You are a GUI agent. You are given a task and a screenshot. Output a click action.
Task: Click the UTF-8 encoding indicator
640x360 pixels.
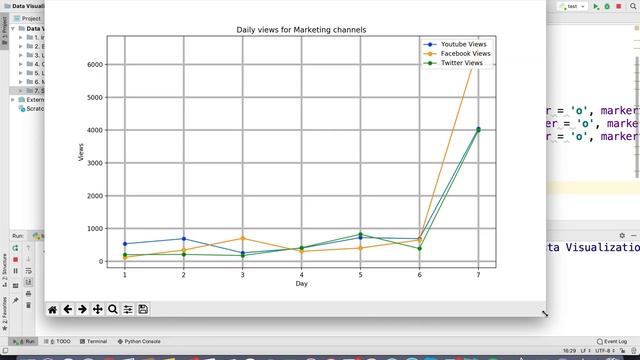click(x=604, y=351)
